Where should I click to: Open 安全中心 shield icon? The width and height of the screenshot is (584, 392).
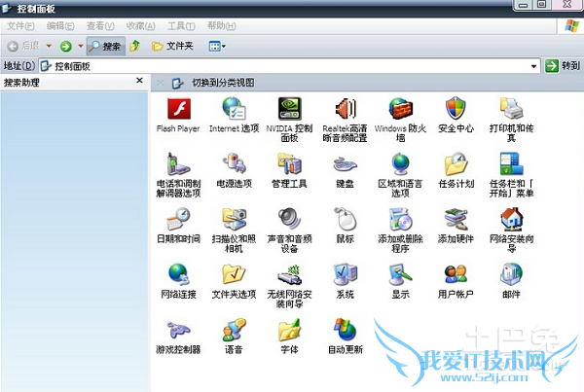click(x=456, y=116)
